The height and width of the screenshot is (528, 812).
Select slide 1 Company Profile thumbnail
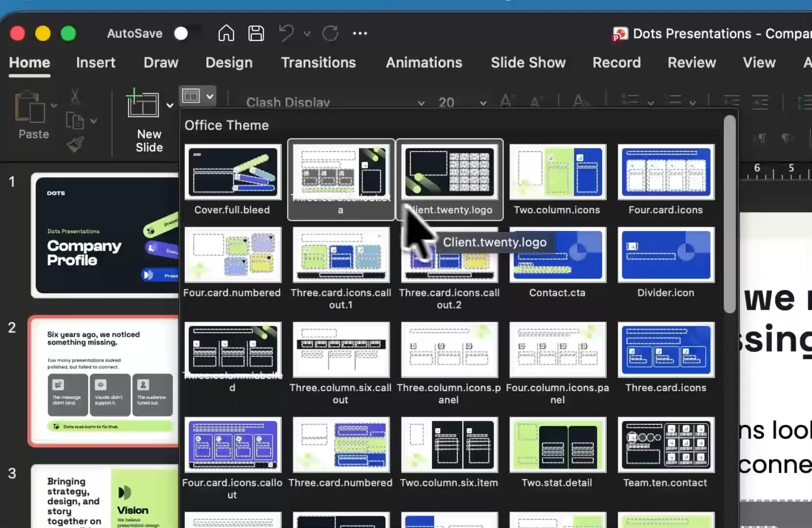pos(106,235)
